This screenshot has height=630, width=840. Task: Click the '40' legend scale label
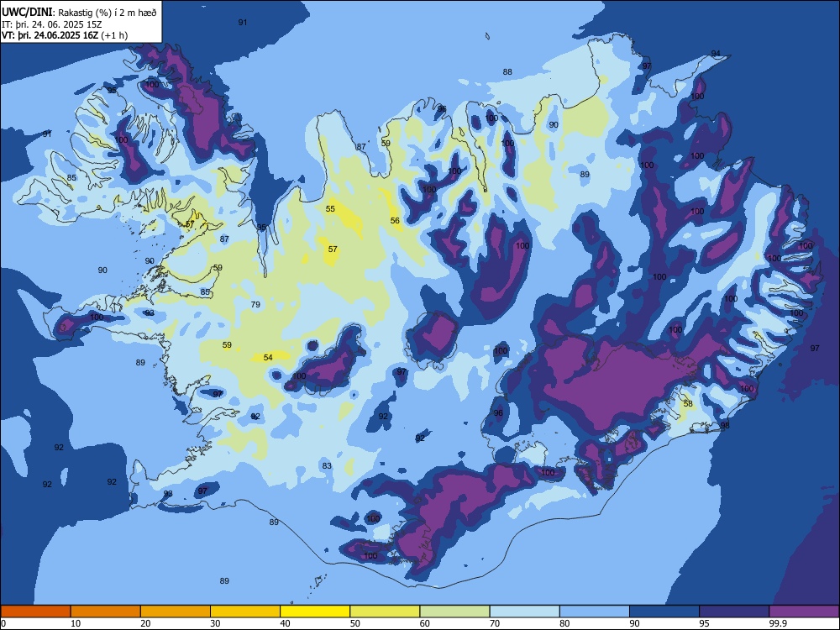pyautogui.click(x=286, y=623)
